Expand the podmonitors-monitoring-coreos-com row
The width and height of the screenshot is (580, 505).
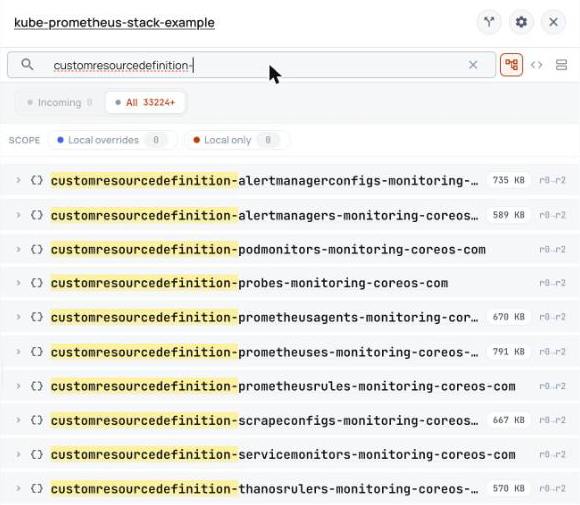tap(18, 249)
